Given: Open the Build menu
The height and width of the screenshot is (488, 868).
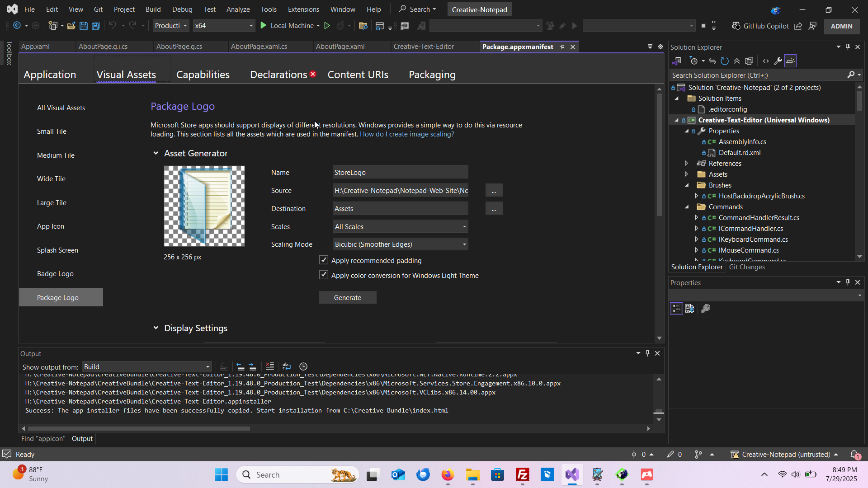Looking at the screenshot, I should point(153,9).
